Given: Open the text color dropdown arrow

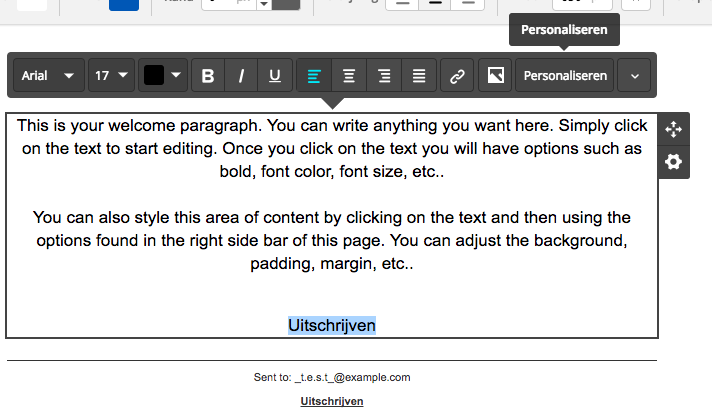Looking at the screenshot, I should pos(176,76).
